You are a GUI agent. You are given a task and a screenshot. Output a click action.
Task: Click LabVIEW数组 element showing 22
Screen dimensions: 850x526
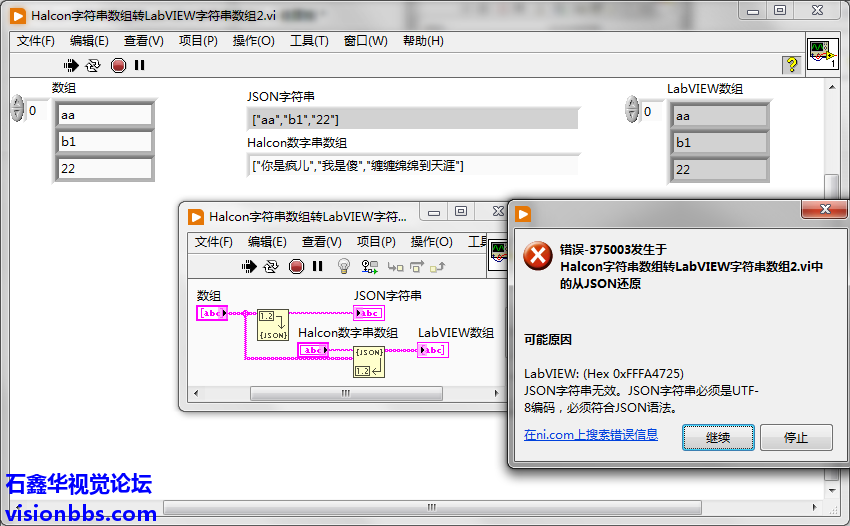[720, 170]
